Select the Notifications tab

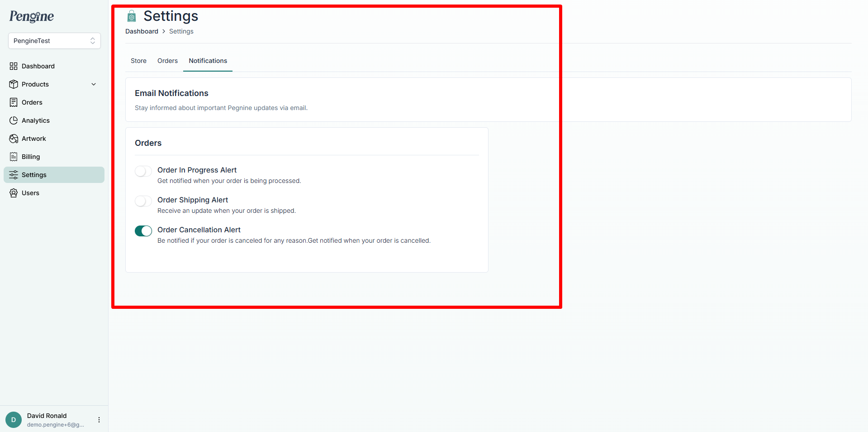pyautogui.click(x=208, y=61)
